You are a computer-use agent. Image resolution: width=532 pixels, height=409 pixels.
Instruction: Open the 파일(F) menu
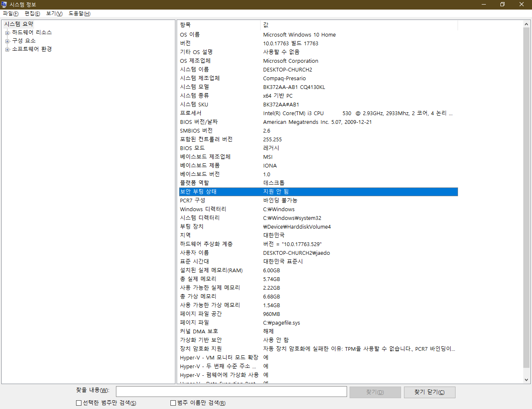(11, 14)
